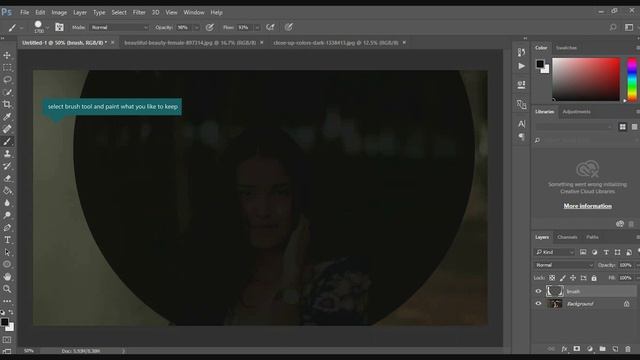Select the Healing Brush tool
Screen dimensions: 640x360
(x=7, y=129)
